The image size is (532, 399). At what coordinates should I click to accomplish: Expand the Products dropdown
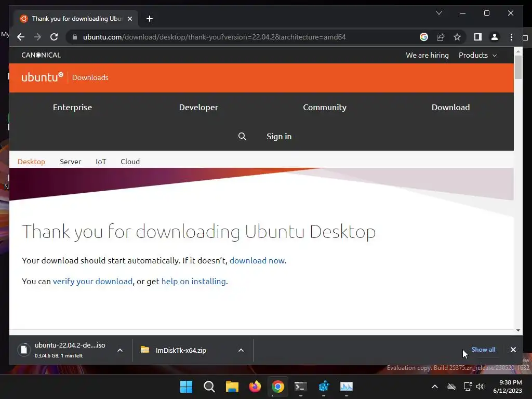[x=478, y=55]
